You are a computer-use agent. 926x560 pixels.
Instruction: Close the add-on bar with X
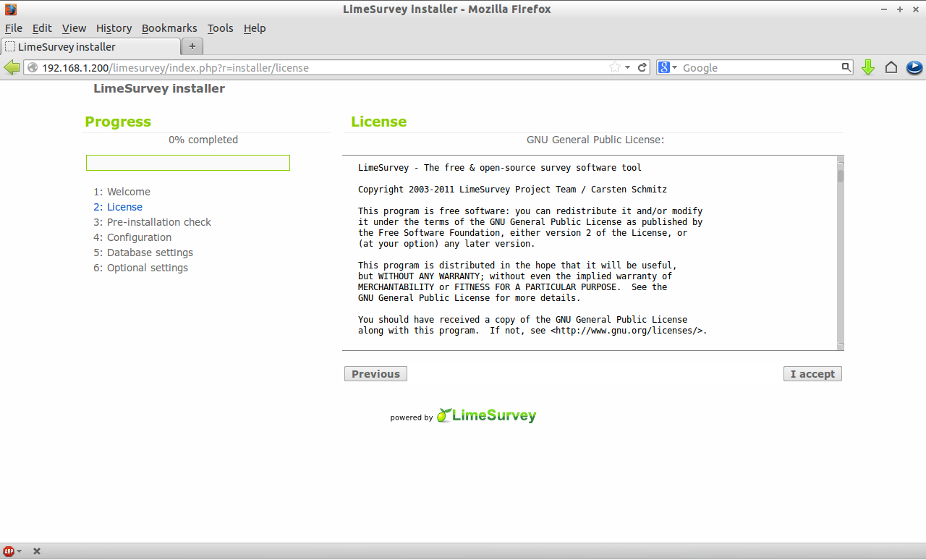[37, 551]
